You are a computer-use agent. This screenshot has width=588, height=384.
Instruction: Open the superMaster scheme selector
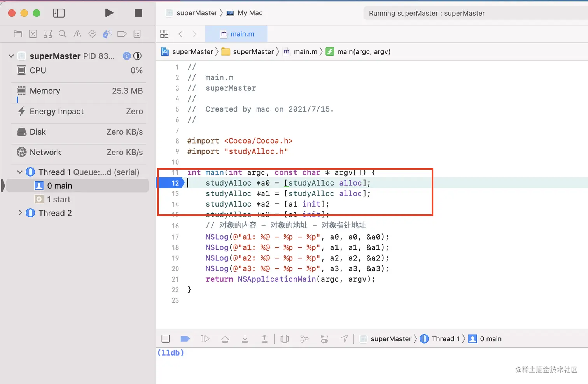[192, 13]
